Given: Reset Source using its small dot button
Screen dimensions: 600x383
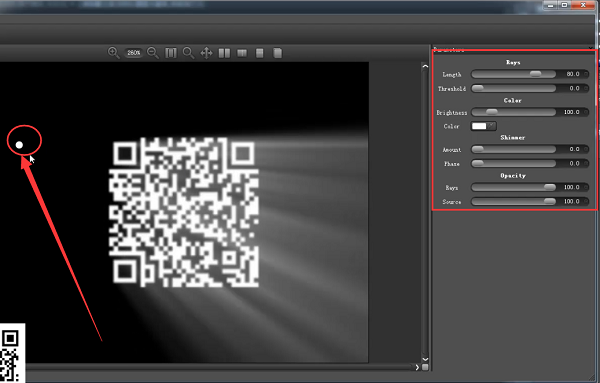Looking at the screenshot, I should click(586, 201).
